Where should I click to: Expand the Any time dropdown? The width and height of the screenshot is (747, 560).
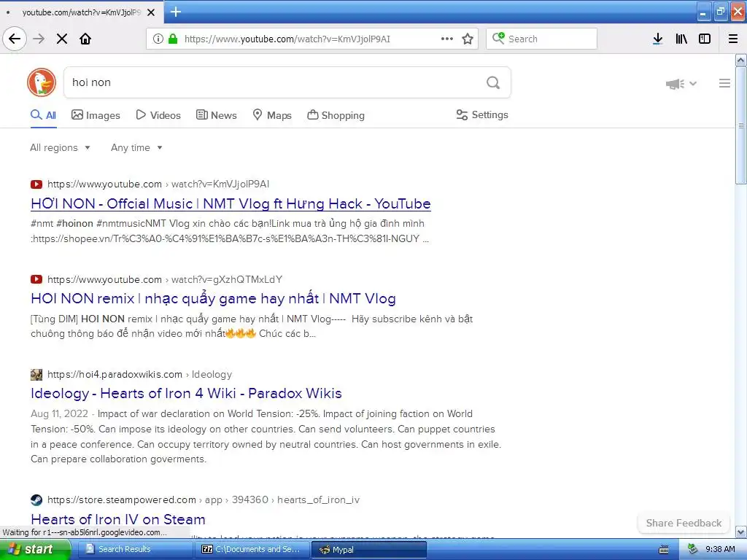click(x=136, y=147)
